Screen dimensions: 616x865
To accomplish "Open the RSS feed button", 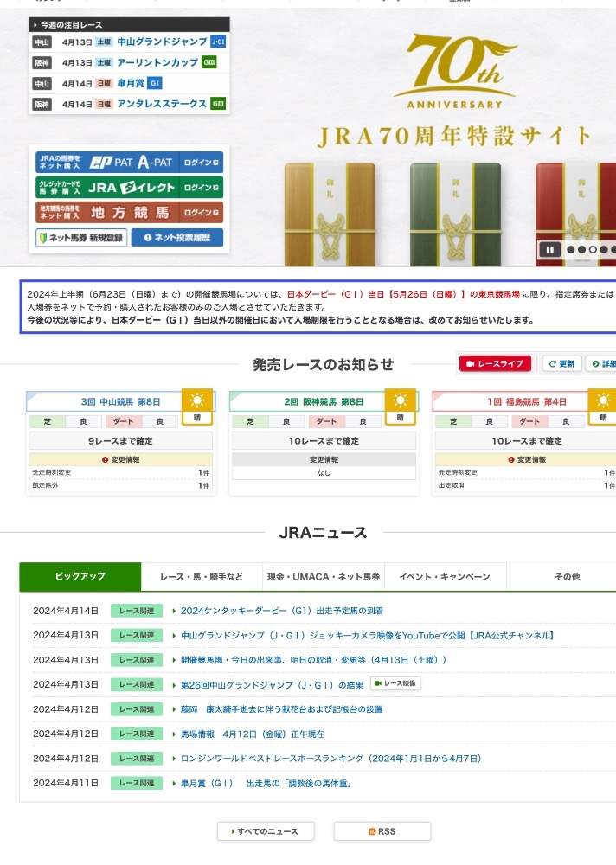I will [382, 830].
